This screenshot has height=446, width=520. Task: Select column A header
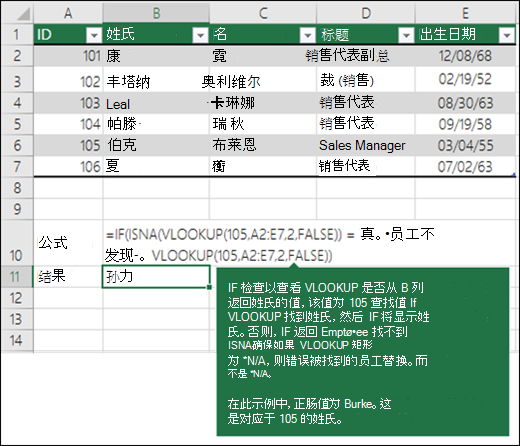[68, 13]
